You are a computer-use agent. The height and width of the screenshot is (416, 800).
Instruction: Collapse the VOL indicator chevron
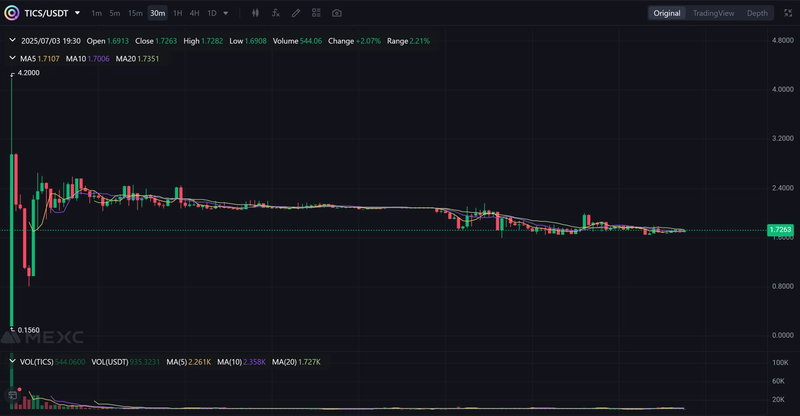coord(12,361)
